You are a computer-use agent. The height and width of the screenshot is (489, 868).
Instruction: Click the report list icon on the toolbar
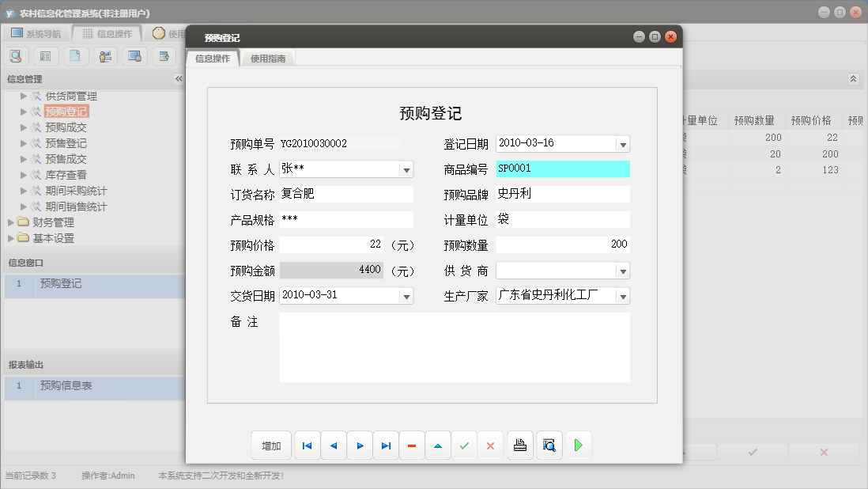pos(45,55)
